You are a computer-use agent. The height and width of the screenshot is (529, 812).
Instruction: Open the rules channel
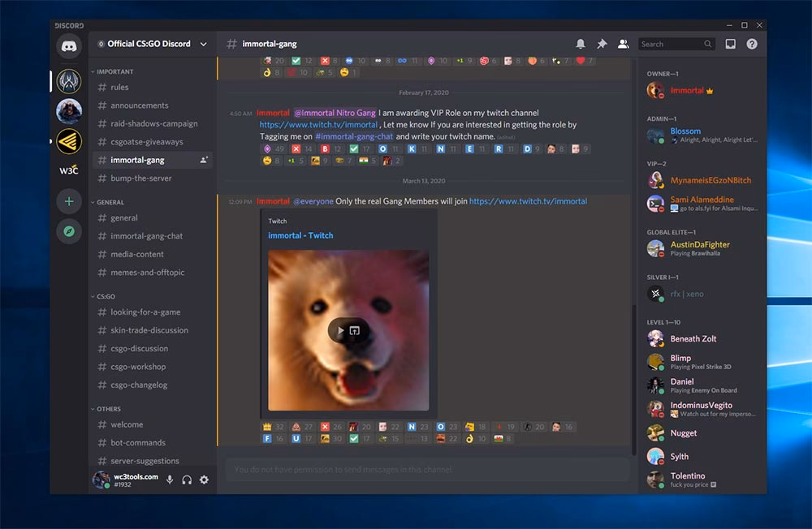tap(153, 88)
